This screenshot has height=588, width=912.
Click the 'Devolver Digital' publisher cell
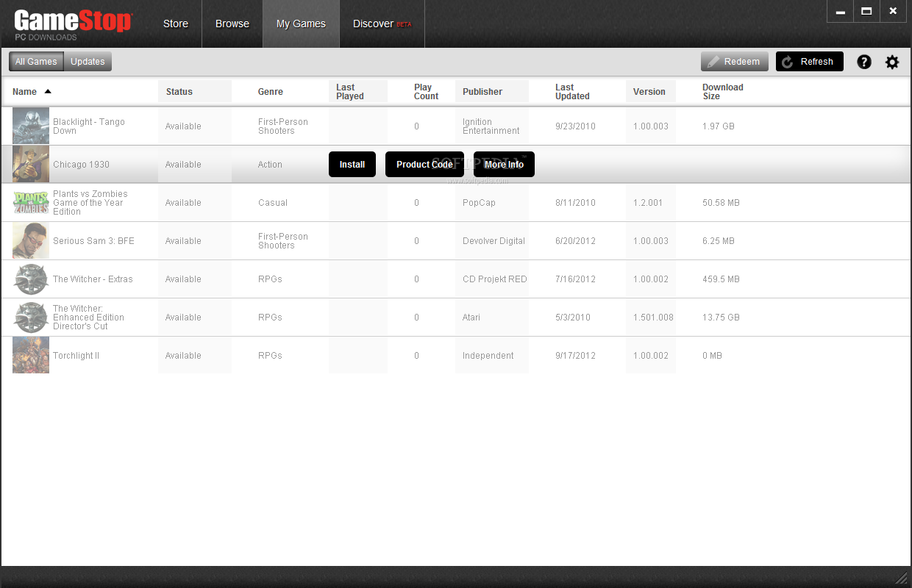click(x=494, y=241)
